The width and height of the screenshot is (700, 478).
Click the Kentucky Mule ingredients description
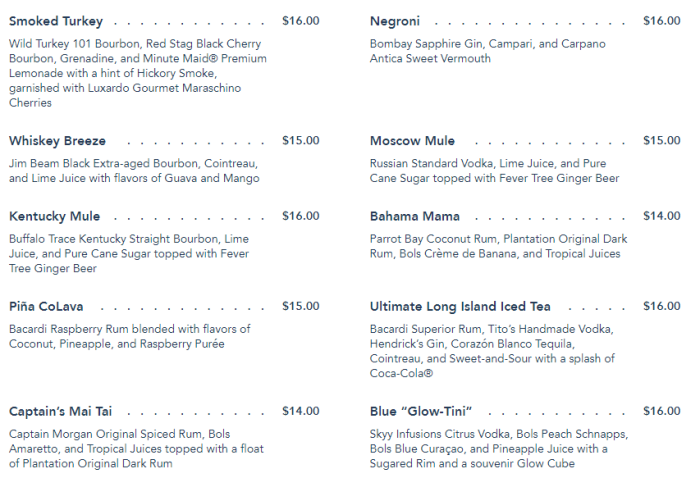129,254
